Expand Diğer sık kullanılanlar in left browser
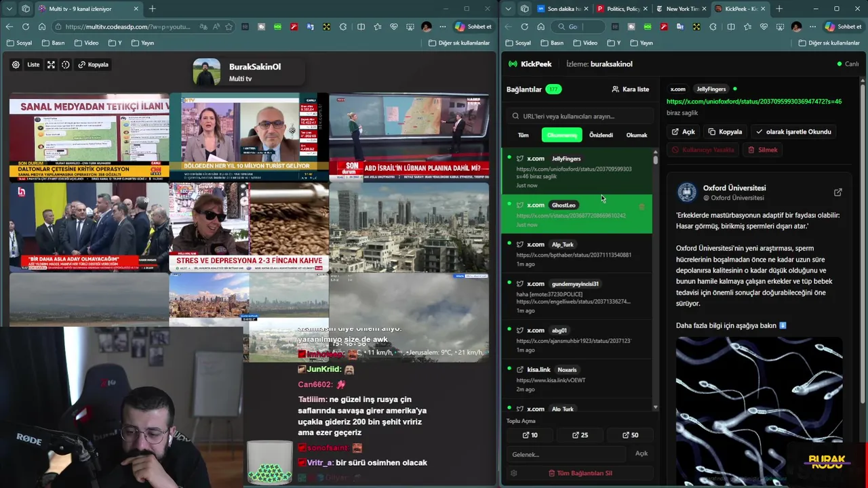Viewport: 868px width, 488px height. pos(459,43)
